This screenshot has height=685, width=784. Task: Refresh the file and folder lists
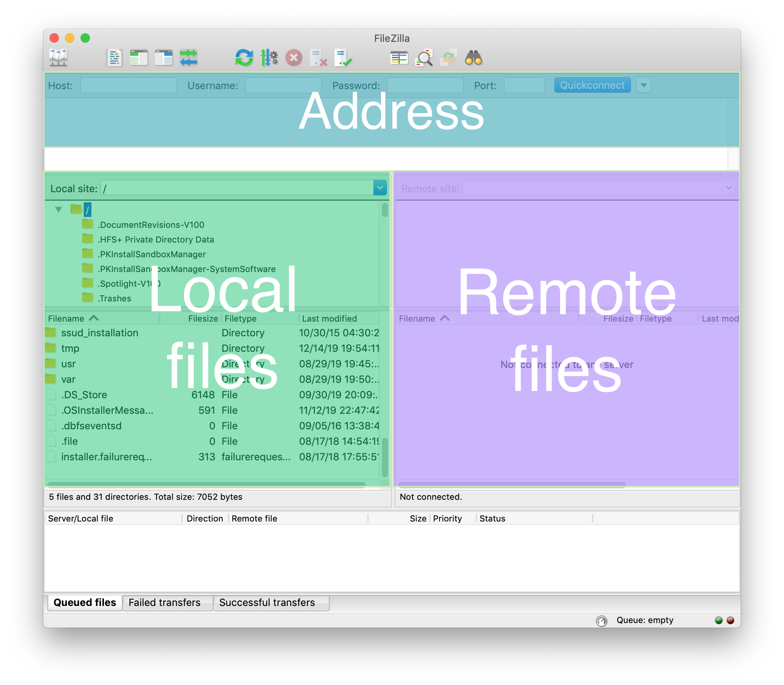pyautogui.click(x=244, y=58)
